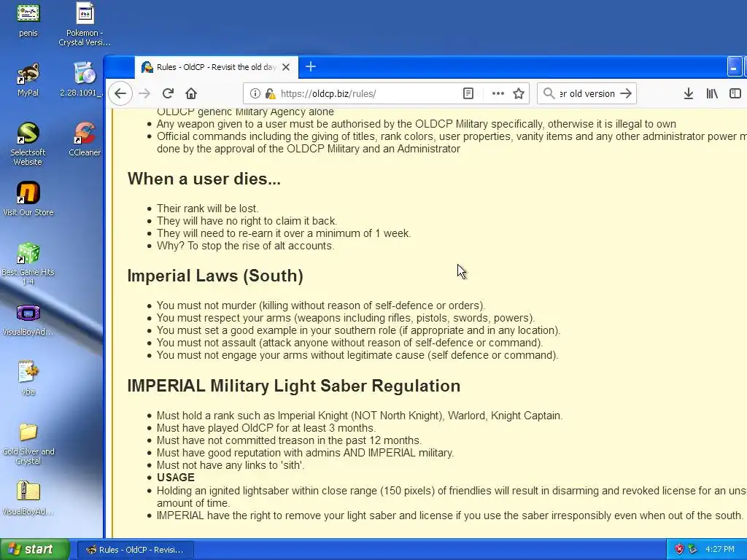Toggle reader view for this page
747x560 pixels.
point(468,93)
